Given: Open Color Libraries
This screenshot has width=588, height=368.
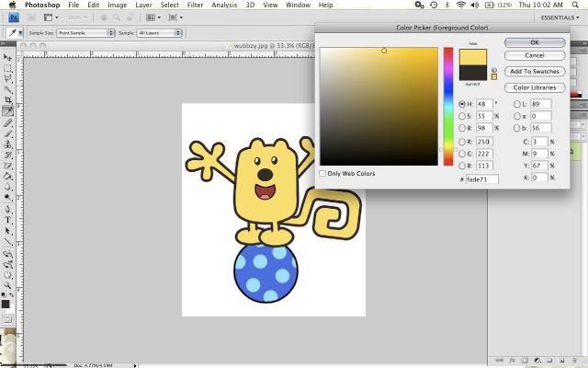Looking at the screenshot, I should (535, 87).
